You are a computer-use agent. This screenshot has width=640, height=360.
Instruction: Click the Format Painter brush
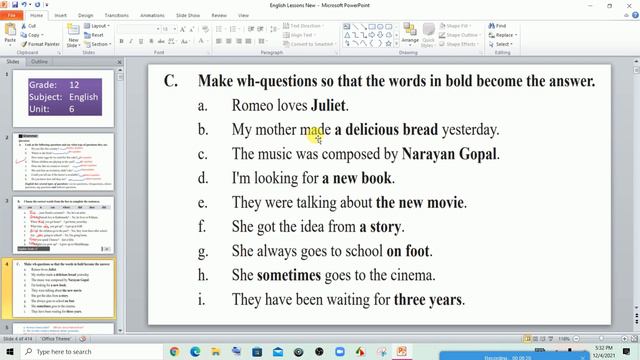[24, 44]
